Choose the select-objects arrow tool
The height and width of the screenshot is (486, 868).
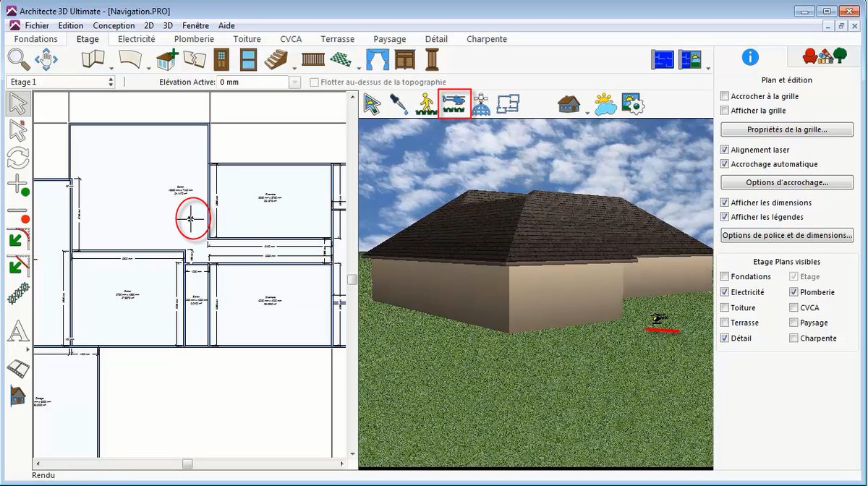pyautogui.click(x=18, y=103)
